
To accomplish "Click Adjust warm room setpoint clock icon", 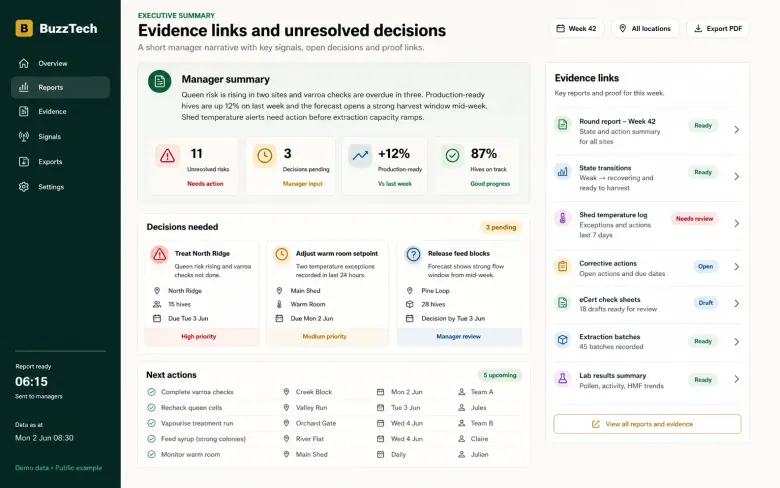I will 282,255.
